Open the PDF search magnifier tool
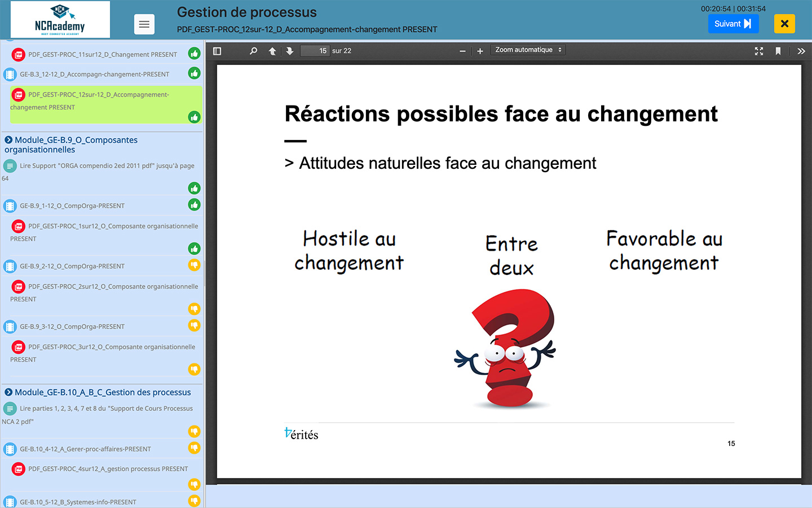 point(254,51)
